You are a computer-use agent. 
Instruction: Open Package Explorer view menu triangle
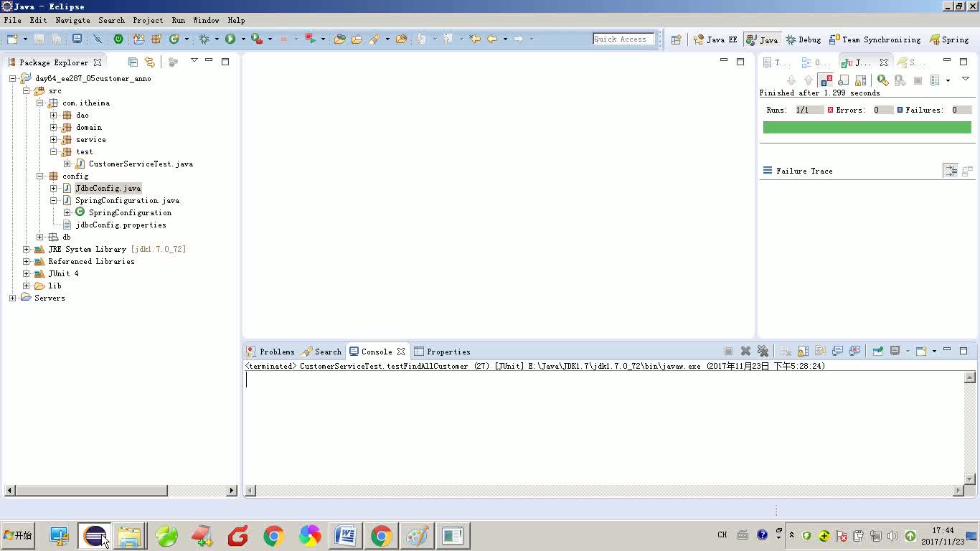(194, 61)
